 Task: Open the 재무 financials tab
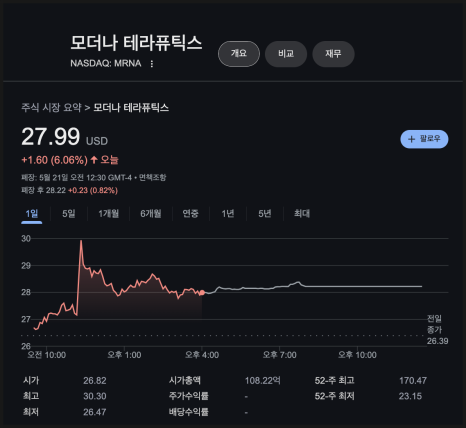[333, 54]
